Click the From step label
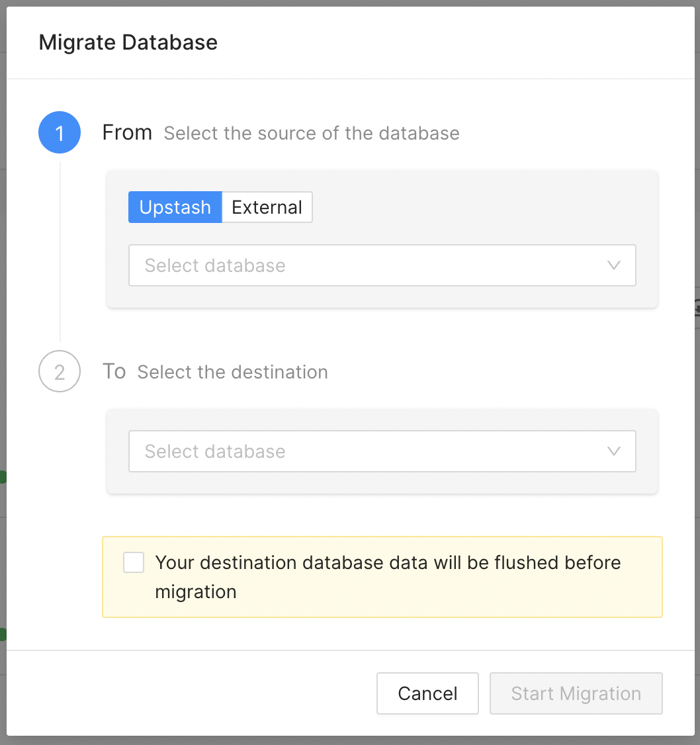The image size is (700, 745). [127, 132]
